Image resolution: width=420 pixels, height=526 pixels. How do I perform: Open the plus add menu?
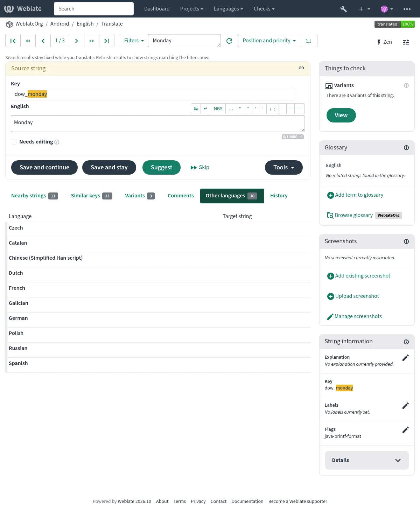[x=364, y=9]
